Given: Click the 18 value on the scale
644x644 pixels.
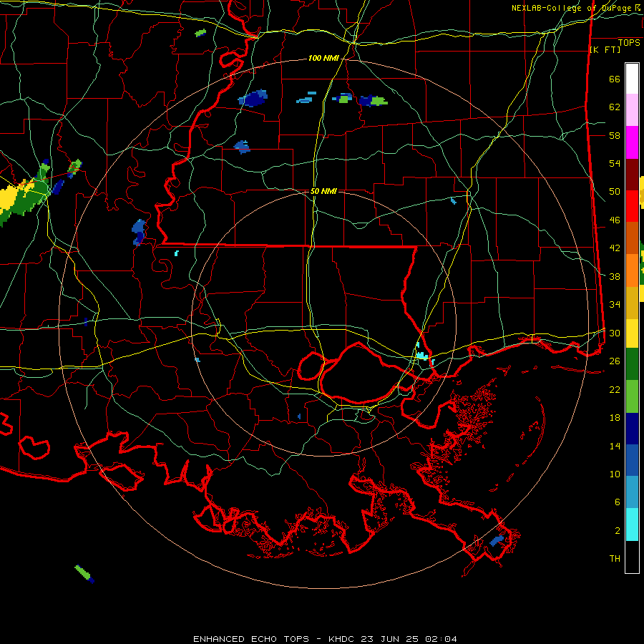Looking at the screenshot, I should pos(615,418).
